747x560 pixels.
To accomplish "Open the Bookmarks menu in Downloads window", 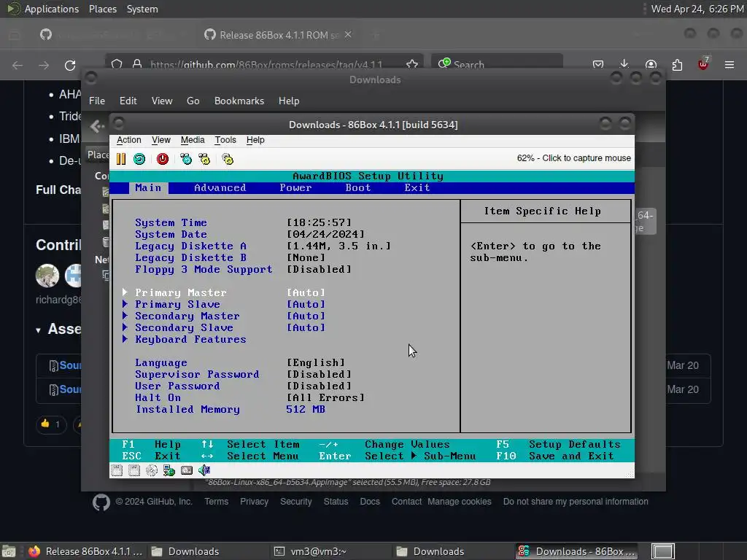I will point(239,101).
